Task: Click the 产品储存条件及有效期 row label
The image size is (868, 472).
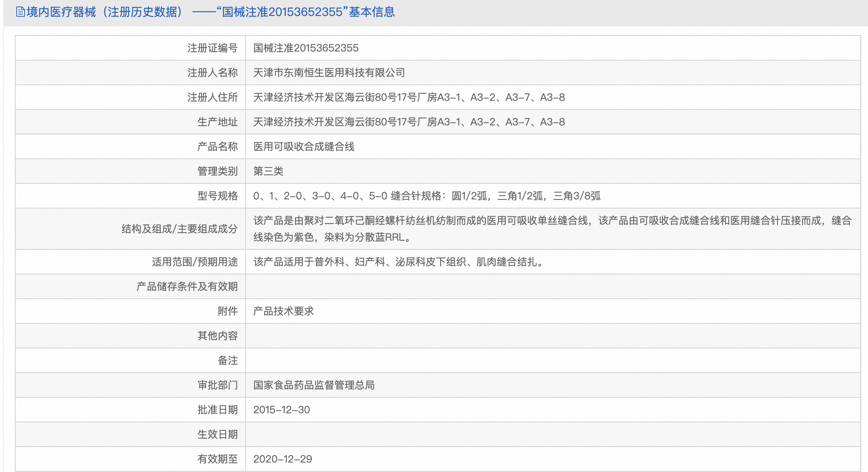Action: click(x=187, y=286)
